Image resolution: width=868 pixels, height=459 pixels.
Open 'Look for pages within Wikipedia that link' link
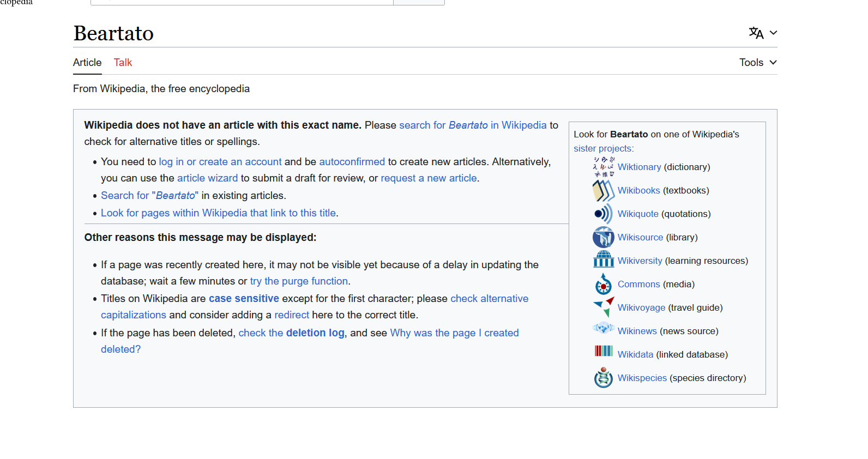pyautogui.click(x=218, y=213)
